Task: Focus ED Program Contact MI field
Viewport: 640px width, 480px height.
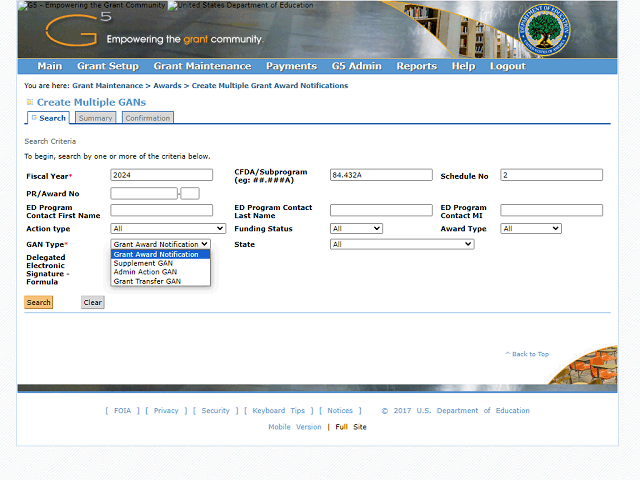Action: [551, 210]
